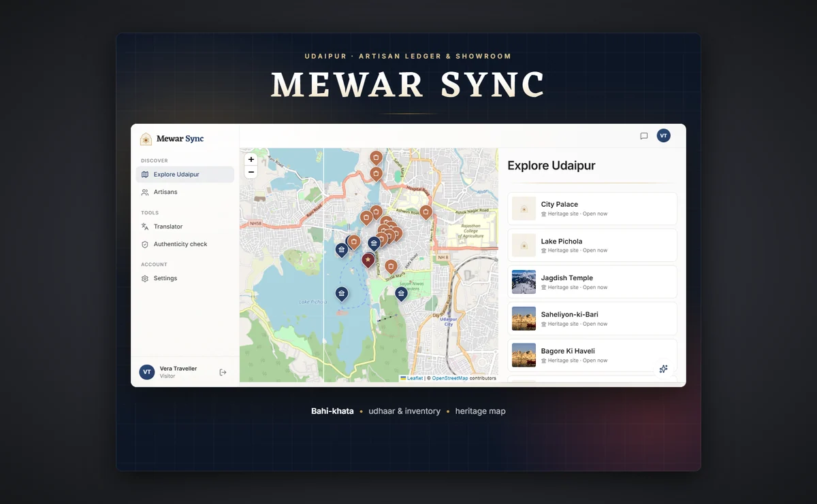Select heritage marker near Sajjan Niwas Gardens
The width and height of the screenshot is (817, 504).
click(x=401, y=294)
